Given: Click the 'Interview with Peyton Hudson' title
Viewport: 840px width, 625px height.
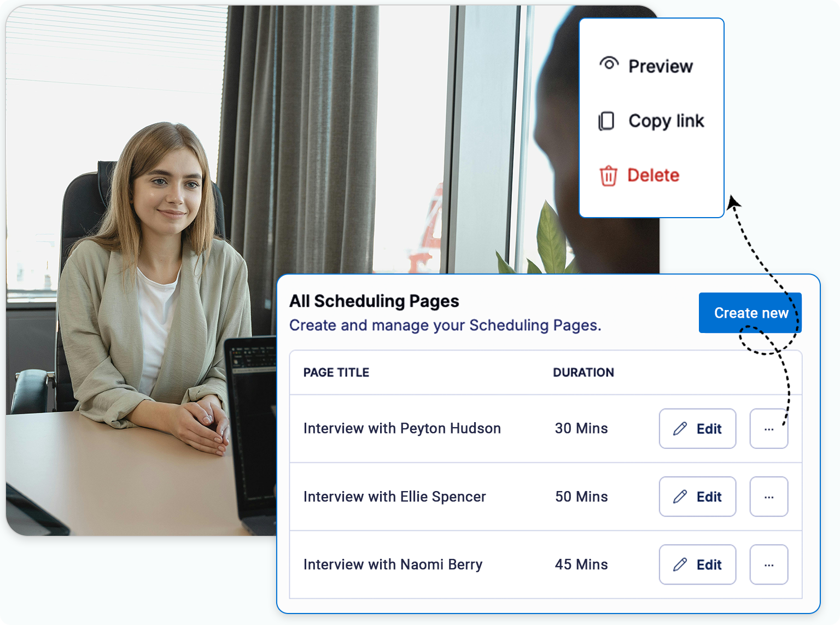Looking at the screenshot, I should (x=402, y=428).
